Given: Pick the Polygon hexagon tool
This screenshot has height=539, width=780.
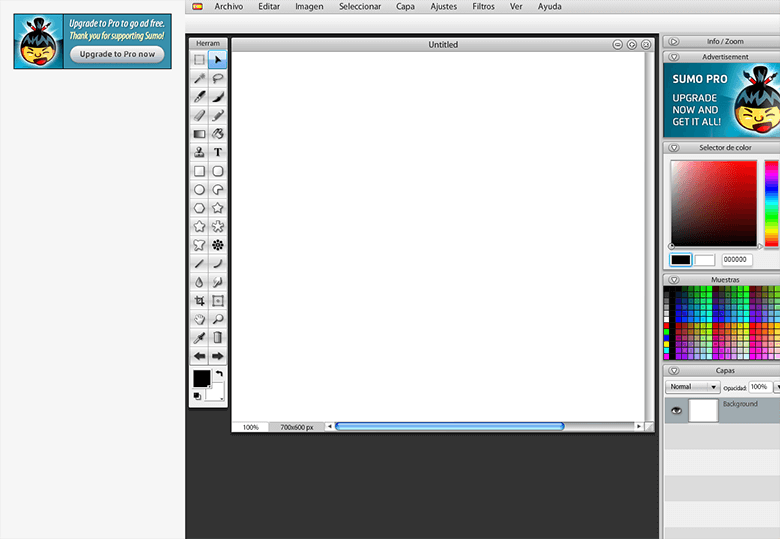Looking at the screenshot, I should pos(199,208).
